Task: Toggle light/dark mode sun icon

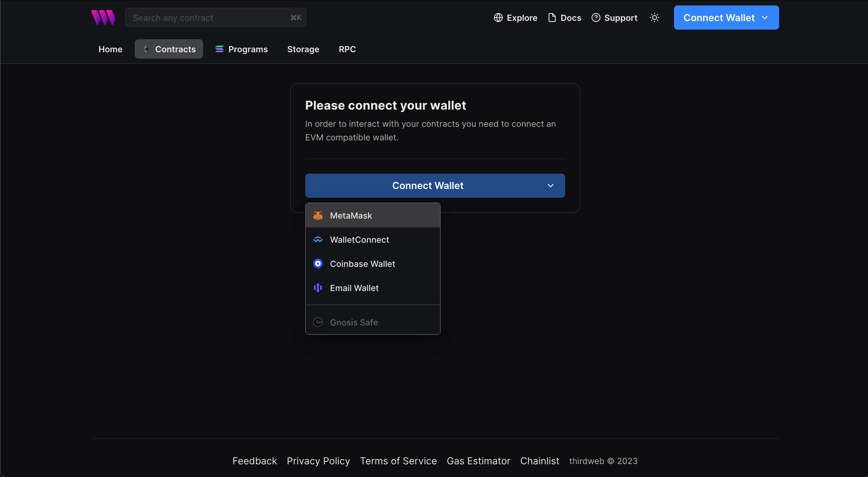Action: 655,18
